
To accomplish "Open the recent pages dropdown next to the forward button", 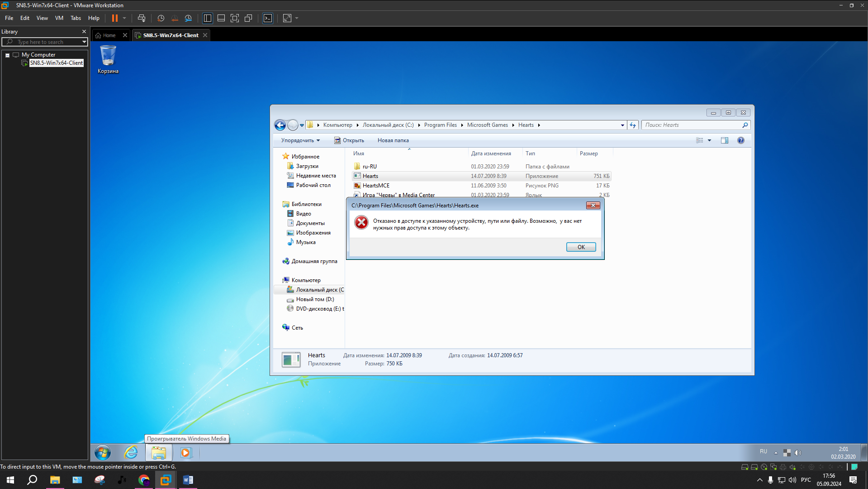I will (x=302, y=125).
